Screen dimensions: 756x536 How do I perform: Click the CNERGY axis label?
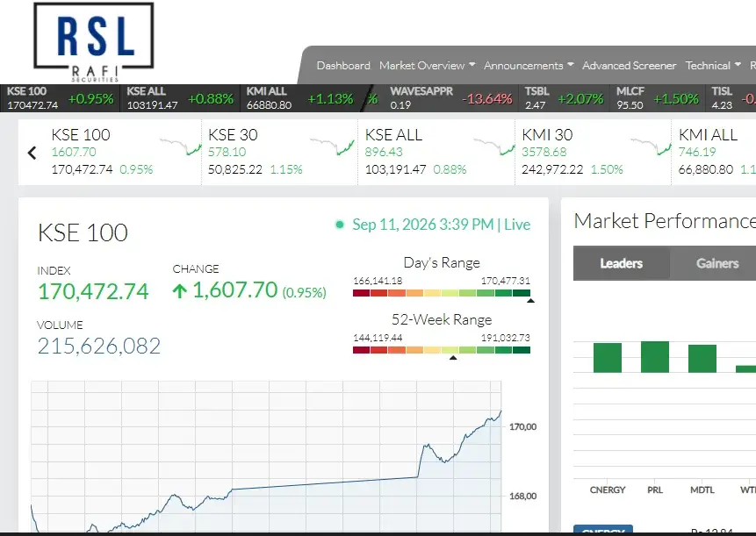tap(607, 490)
